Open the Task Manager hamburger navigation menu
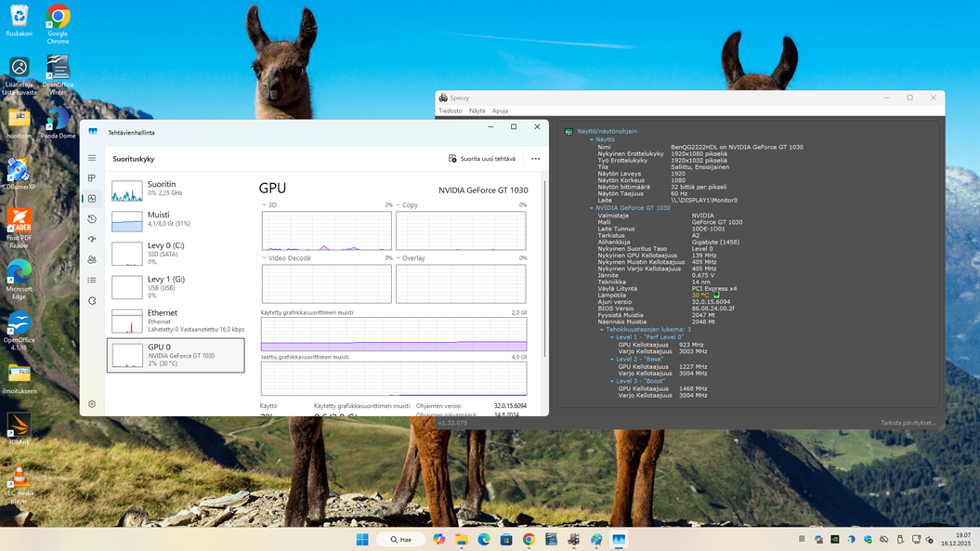Image resolution: width=980 pixels, height=551 pixels. coord(92,159)
